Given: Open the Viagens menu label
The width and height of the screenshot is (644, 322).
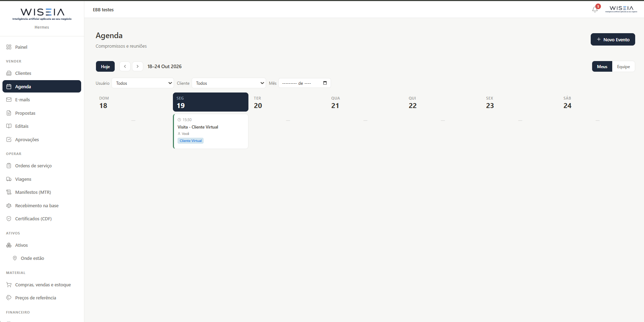Looking at the screenshot, I should pos(23,179).
